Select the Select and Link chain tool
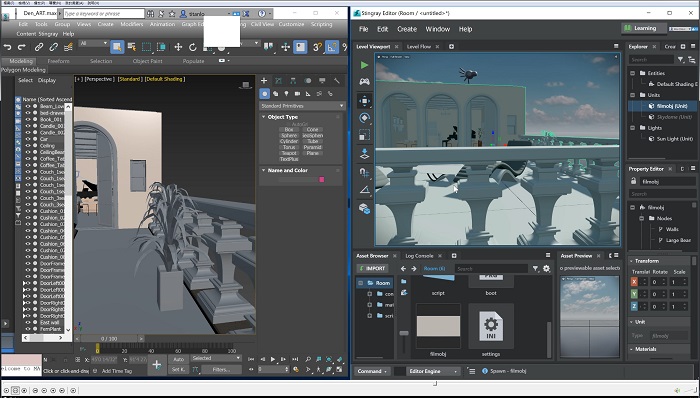700x398 pixels. (x=39, y=47)
